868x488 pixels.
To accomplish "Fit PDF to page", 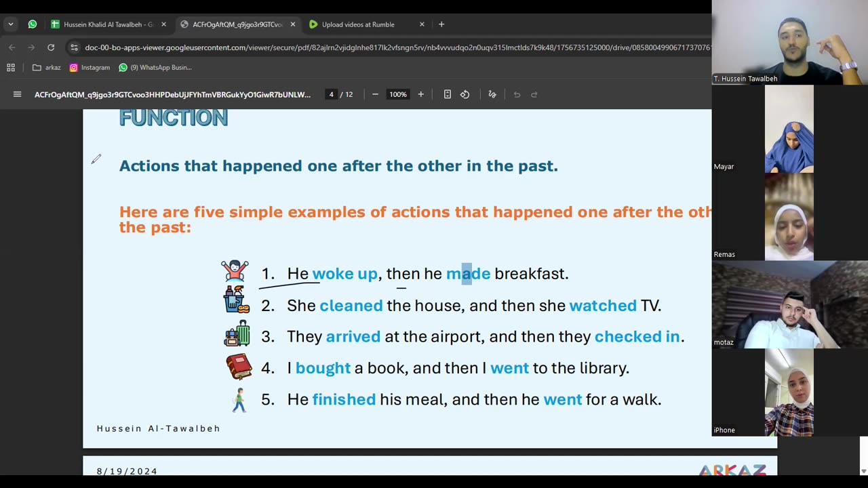I will click(x=448, y=94).
